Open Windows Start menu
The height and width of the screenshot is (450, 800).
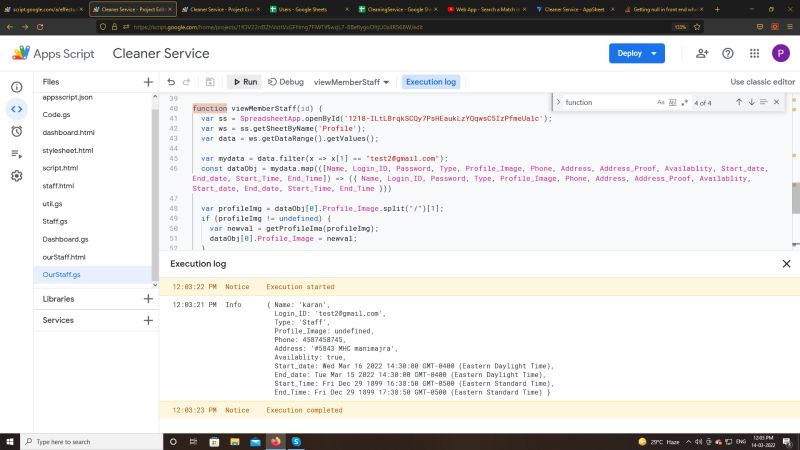10,442
